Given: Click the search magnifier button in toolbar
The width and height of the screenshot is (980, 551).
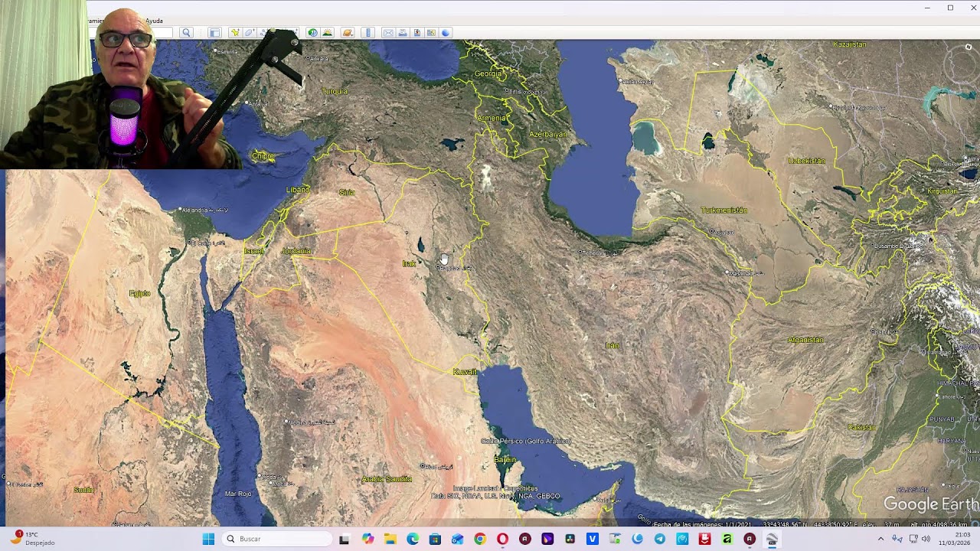Looking at the screenshot, I should (x=186, y=32).
